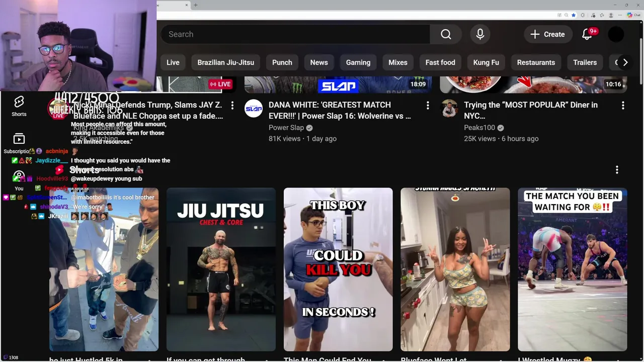Open the Shorts shelf options menu
The height and width of the screenshot is (362, 644).
click(x=617, y=170)
